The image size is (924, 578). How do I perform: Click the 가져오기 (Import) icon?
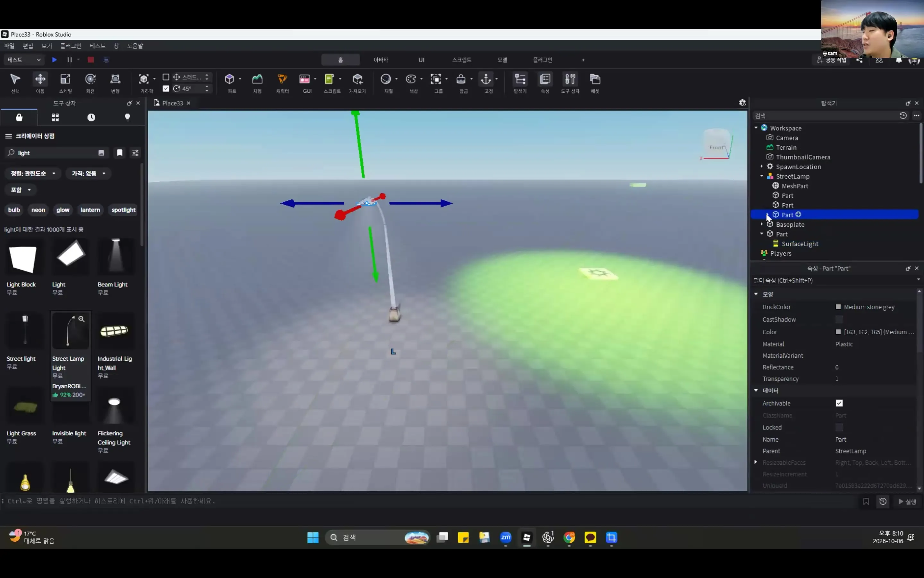coord(357,83)
